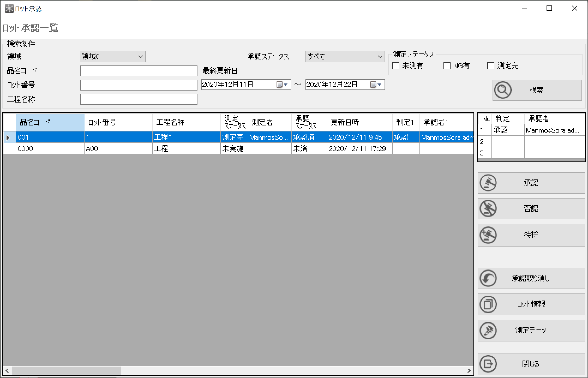Click the undo arrow icon for 承認取り消し

tap(488, 278)
